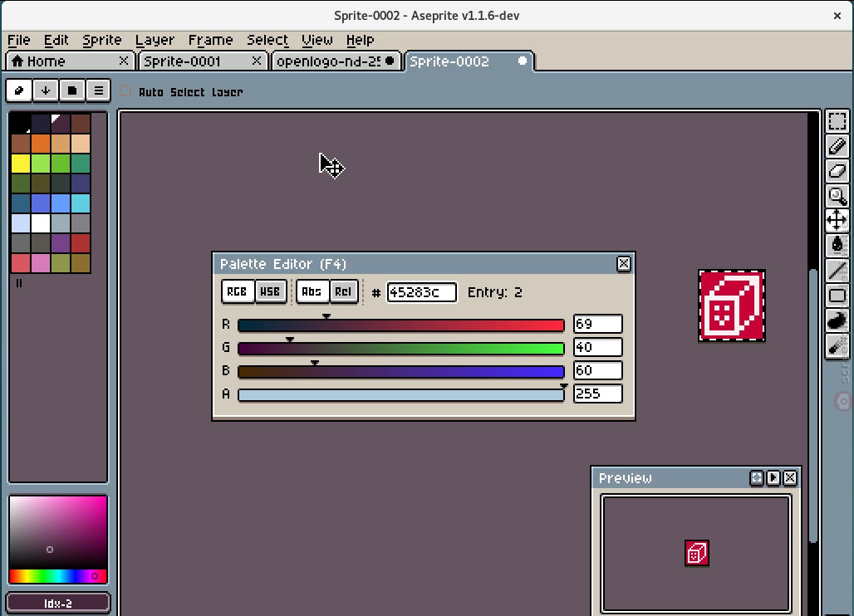Viewport: 854px width, 616px height.
Task: Select Abs absolute adjustment mode
Action: point(312,291)
